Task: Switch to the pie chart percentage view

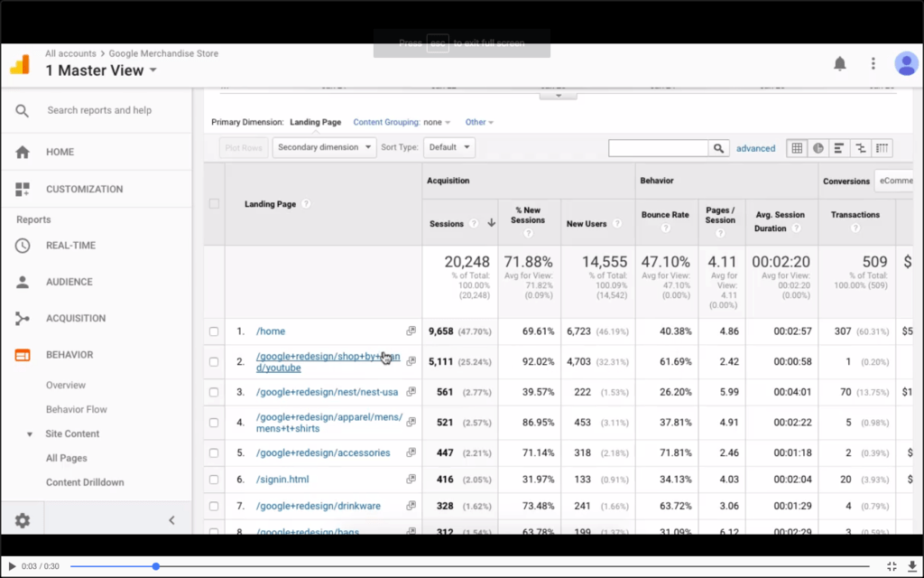Action: pos(818,148)
